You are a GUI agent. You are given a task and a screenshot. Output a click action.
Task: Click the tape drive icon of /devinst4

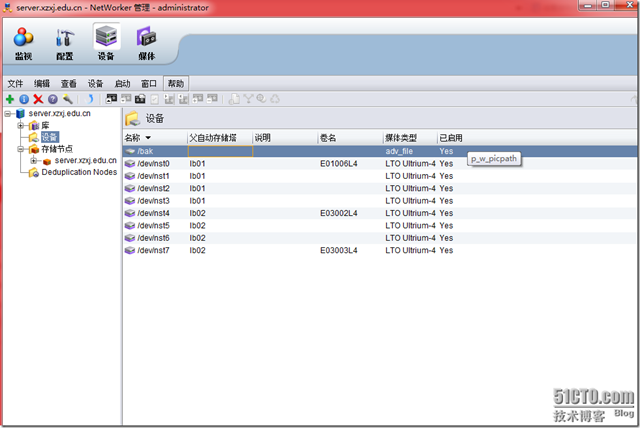point(130,213)
